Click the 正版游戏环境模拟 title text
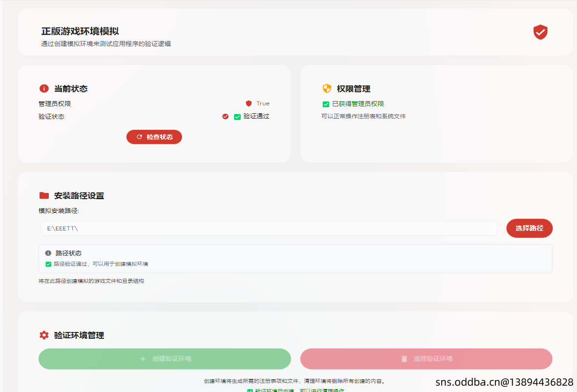This screenshot has width=577, height=392. (x=80, y=31)
